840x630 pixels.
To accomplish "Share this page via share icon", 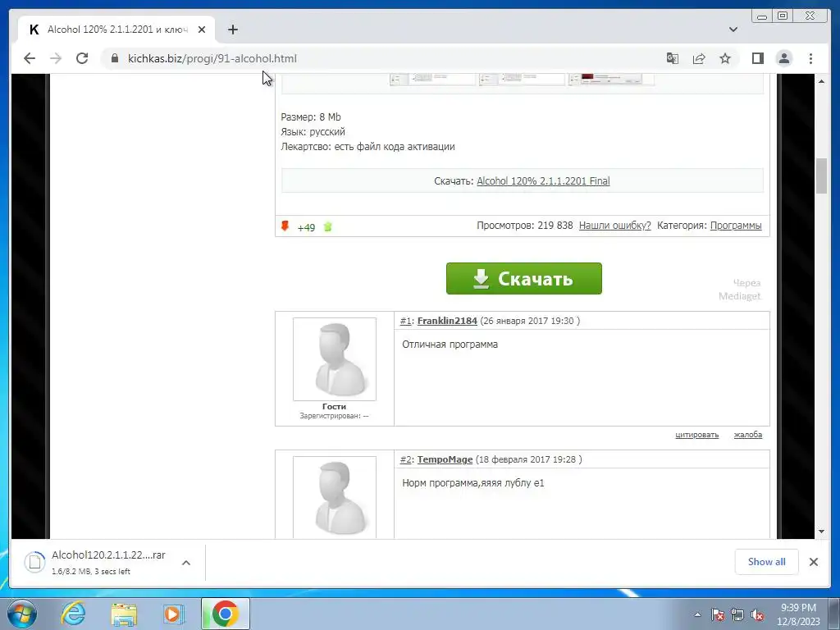I will pos(699,58).
